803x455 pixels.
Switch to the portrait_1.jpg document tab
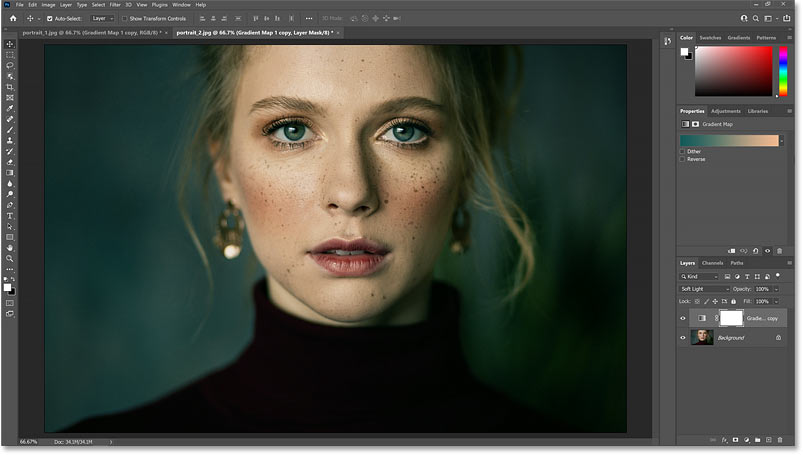coord(92,33)
